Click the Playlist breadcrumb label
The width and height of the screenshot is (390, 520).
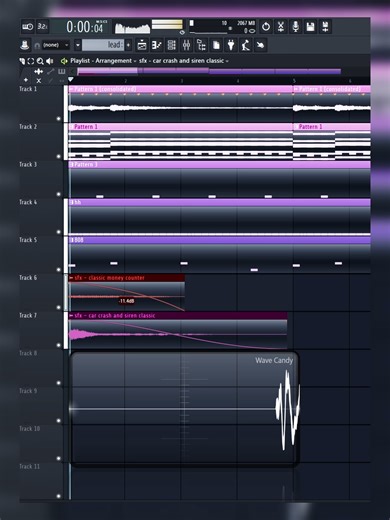[x=80, y=61]
